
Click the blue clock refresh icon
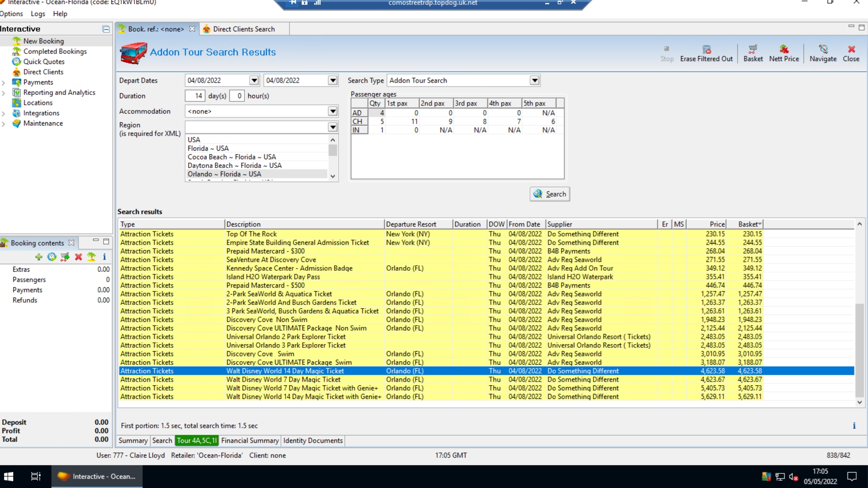click(52, 257)
